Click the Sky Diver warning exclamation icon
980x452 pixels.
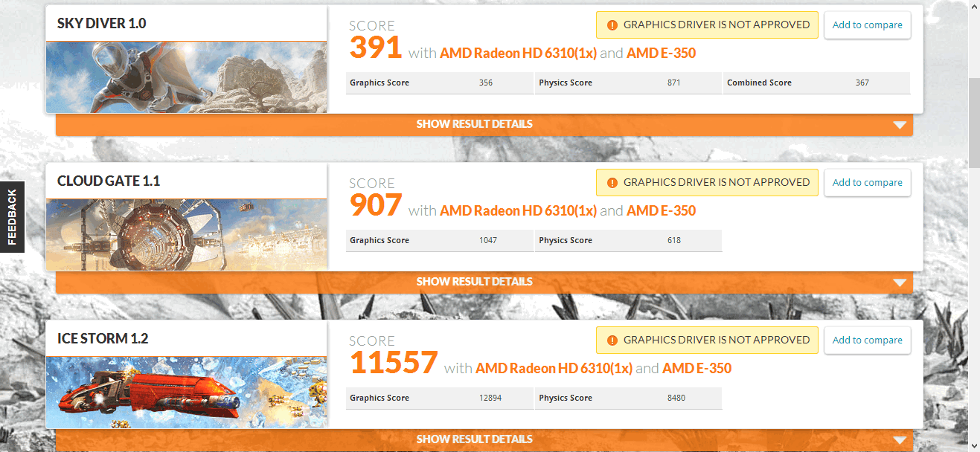pyautogui.click(x=612, y=25)
